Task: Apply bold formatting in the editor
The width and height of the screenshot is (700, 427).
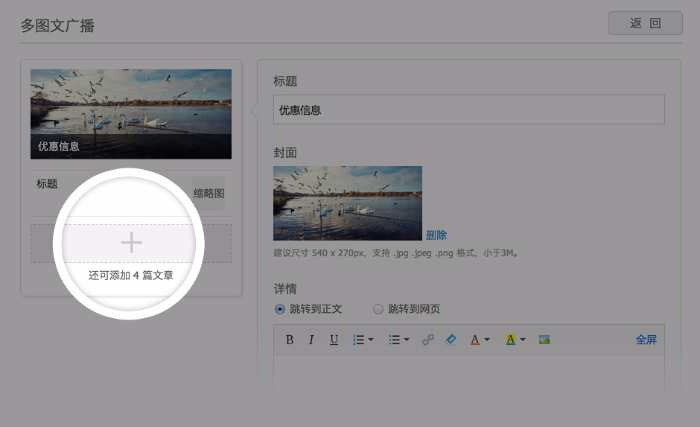Action: (289, 340)
